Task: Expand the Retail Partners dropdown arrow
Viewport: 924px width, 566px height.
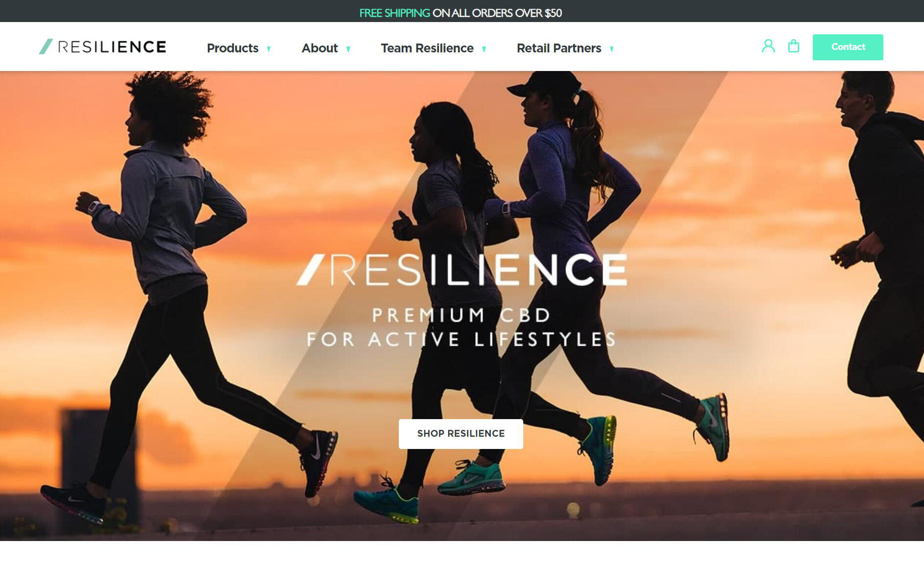Action: [611, 49]
